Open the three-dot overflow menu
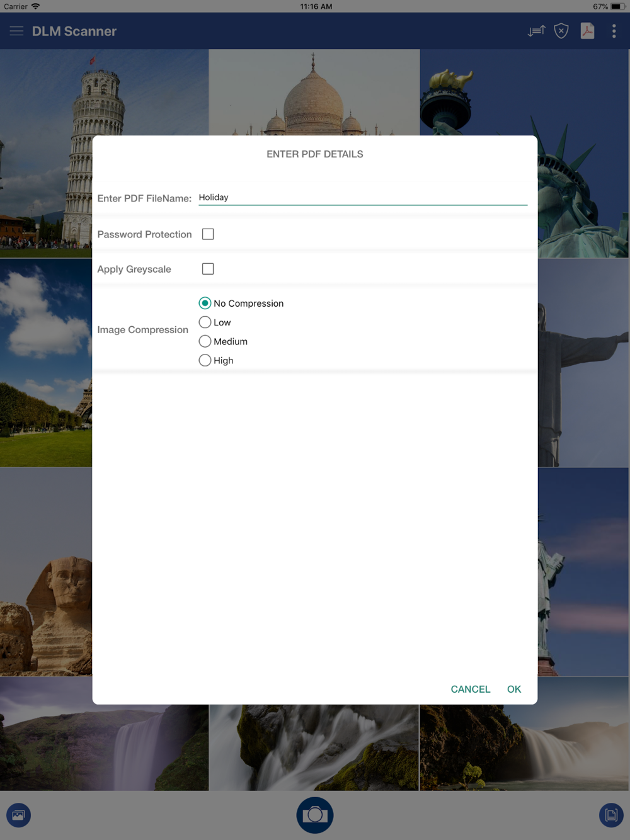630x840 pixels. (614, 31)
